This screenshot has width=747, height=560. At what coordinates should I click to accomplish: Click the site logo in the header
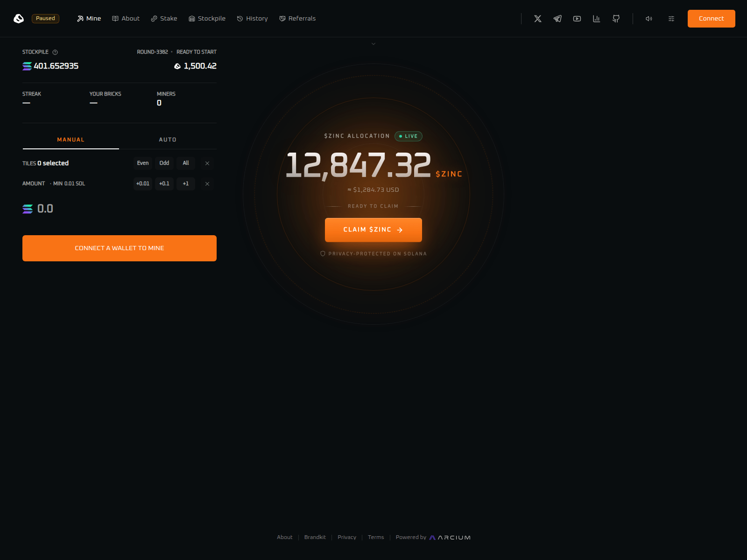tap(19, 19)
